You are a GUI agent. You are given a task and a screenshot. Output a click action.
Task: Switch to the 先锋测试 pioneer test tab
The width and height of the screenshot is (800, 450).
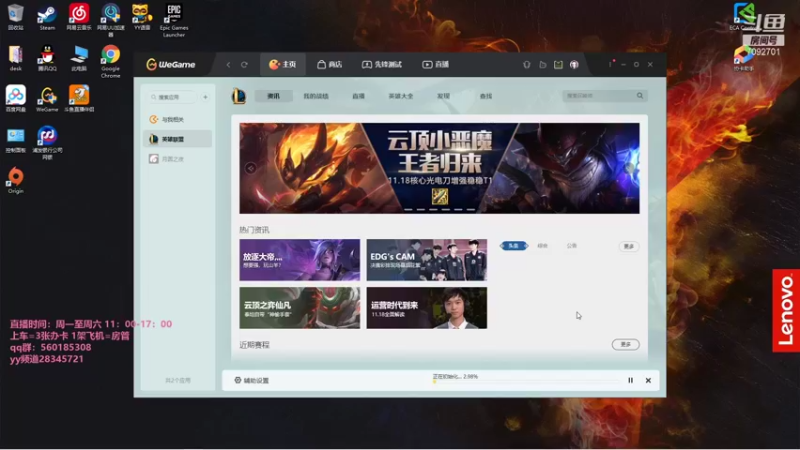point(382,64)
